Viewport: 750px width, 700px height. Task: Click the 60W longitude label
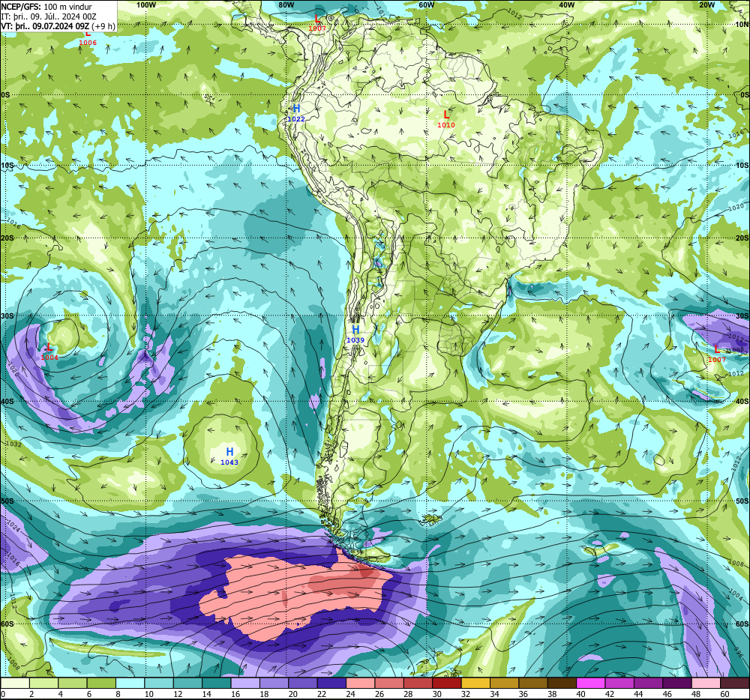pyautogui.click(x=426, y=4)
